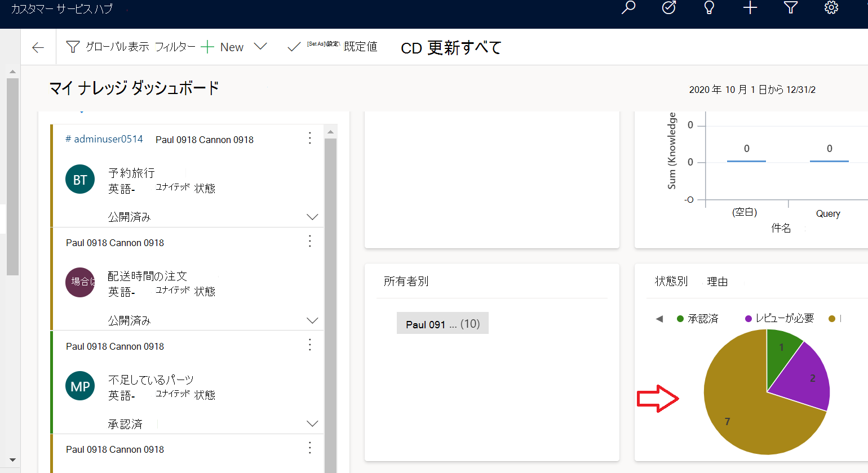This screenshot has height=473, width=868.
Task: Click the lightbulb assistant icon
Action: coord(710,8)
